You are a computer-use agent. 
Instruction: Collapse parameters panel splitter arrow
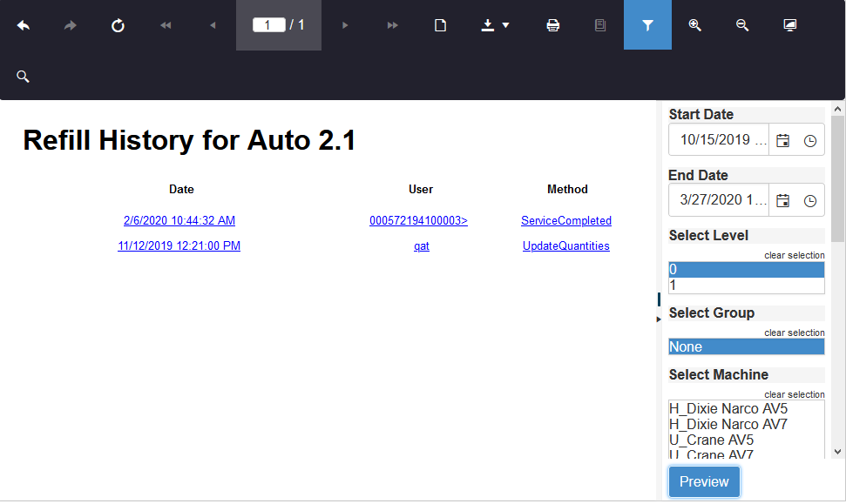(658, 319)
